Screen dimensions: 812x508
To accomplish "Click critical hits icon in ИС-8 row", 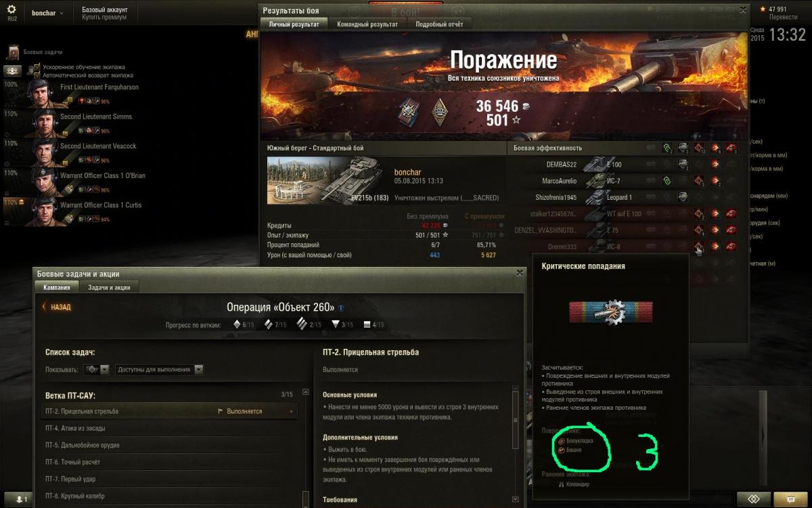I will click(699, 247).
